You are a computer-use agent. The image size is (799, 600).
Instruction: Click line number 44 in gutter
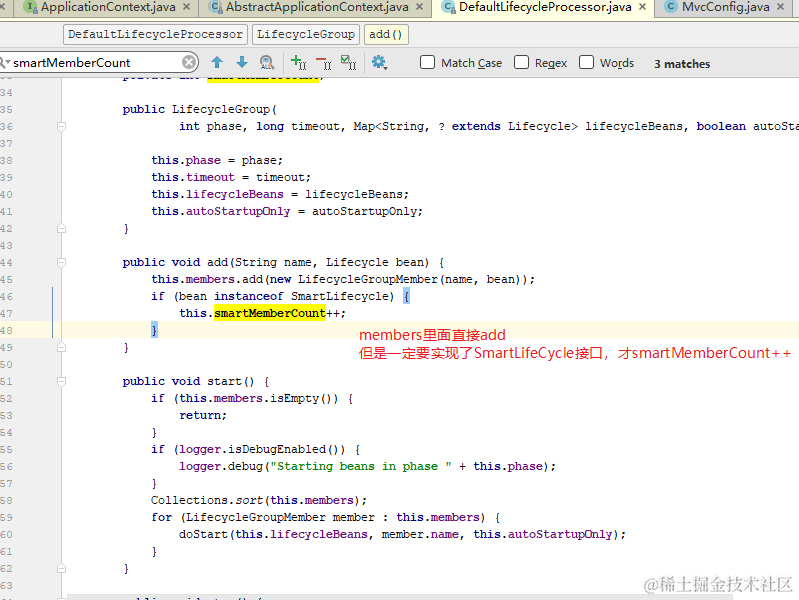6,263
